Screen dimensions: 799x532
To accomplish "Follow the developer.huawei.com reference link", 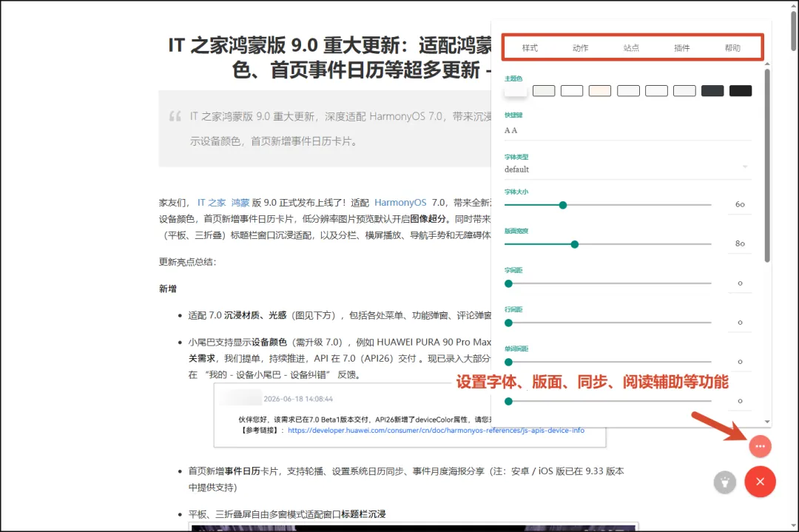I will pyautogui.click(x=436, y=431).
